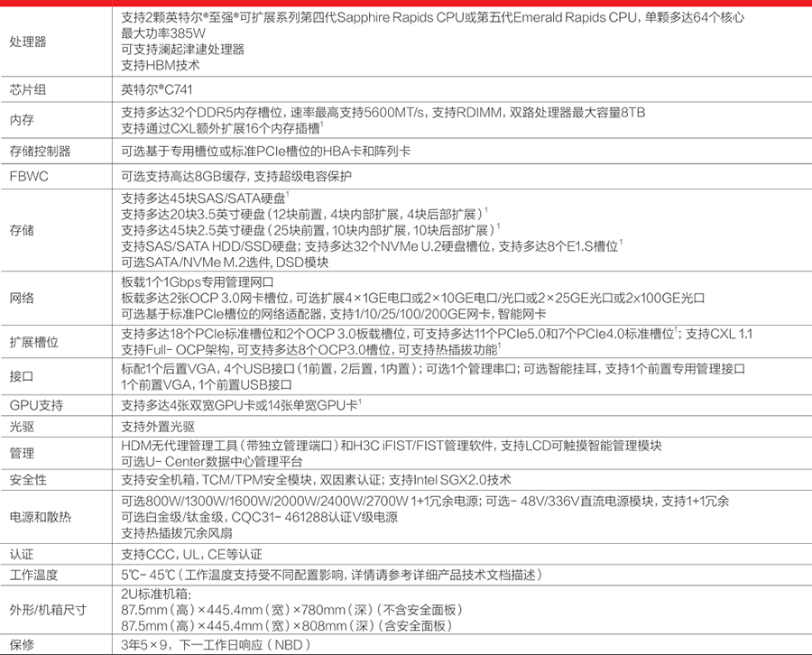Select the 存储控制器 row label
The width and height of the screenshot is (812, 655).
40,152
